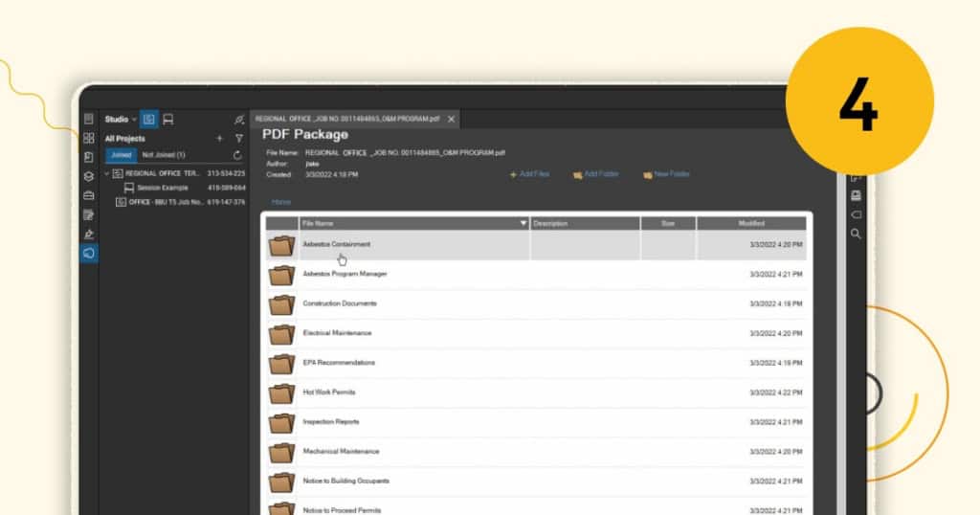Select the Session Example tree item
The image size is (980, 515).
pos(162,188)
